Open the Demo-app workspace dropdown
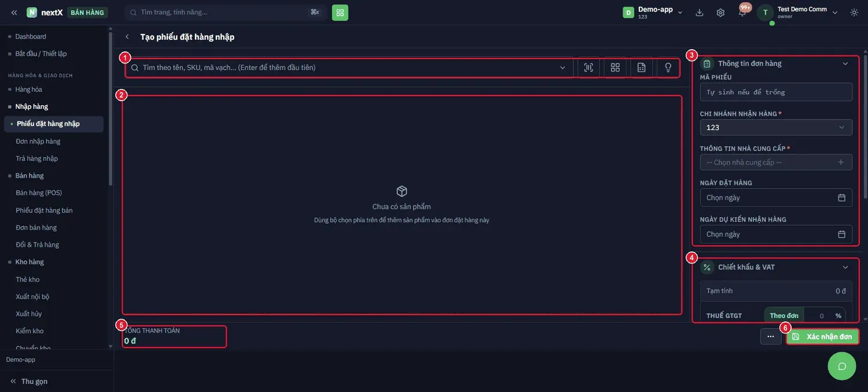The height and width of the screenshot is (392, 868). click(x=653, y=12)
